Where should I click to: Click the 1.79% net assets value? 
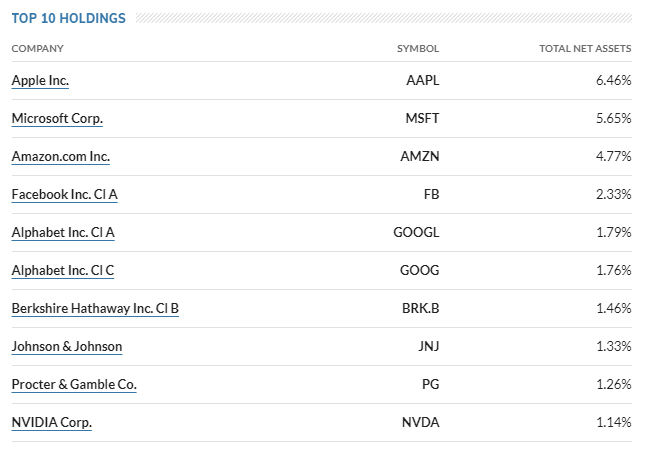[x=614, y=232]
